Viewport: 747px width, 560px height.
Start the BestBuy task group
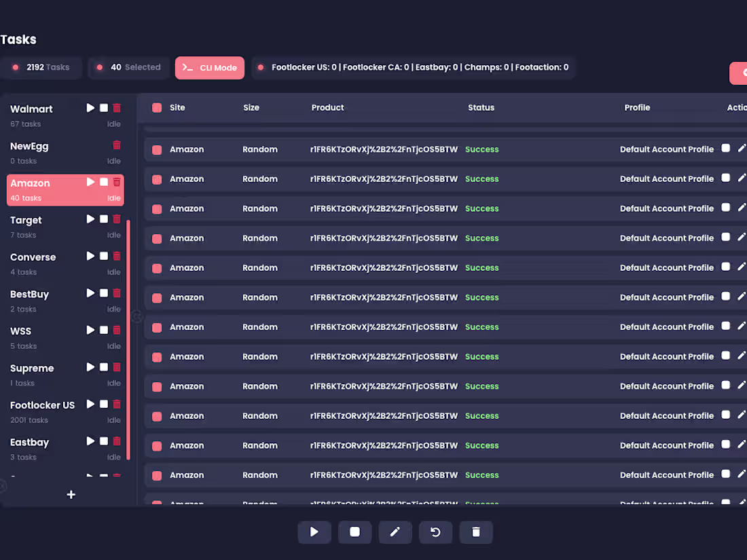tap(90, 293)
